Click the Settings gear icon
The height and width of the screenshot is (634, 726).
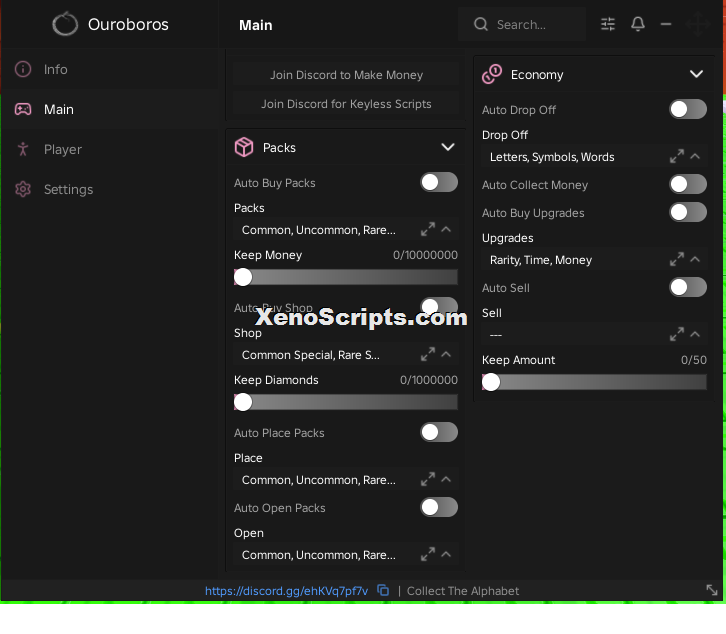click(23, 189)
